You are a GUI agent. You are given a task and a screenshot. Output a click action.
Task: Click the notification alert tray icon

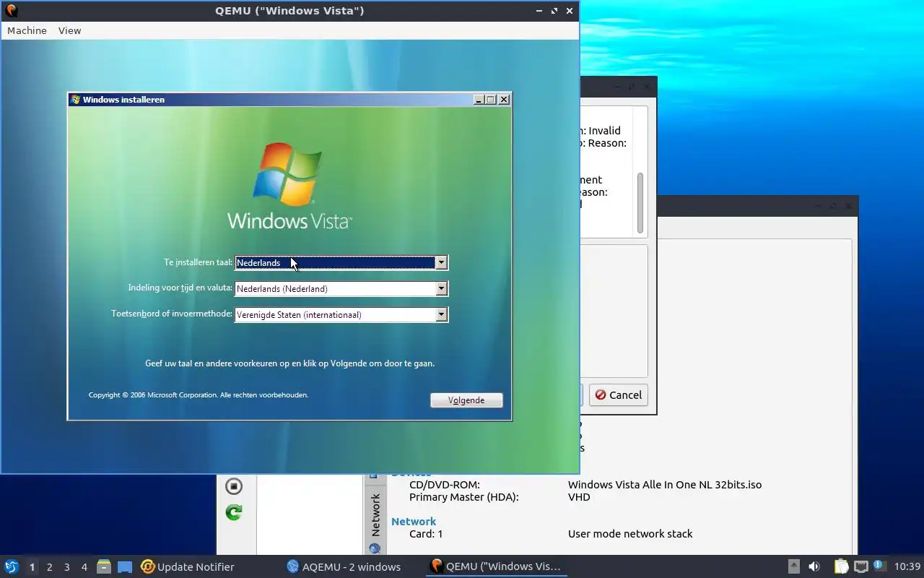[x=879, y=566]
